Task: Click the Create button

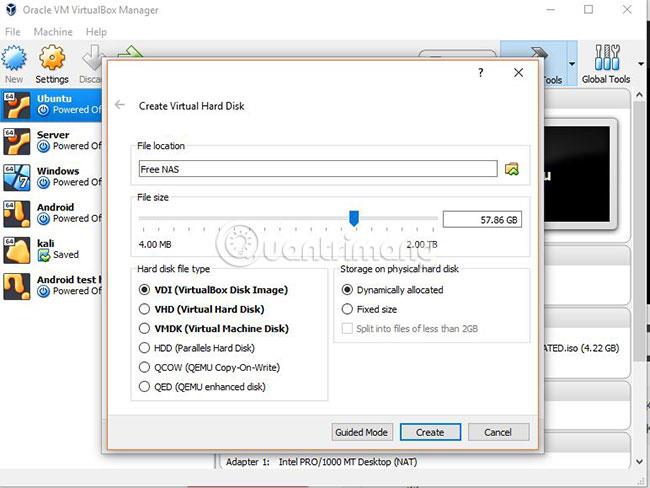Action: pyautogui.click(x=430, y=432)
